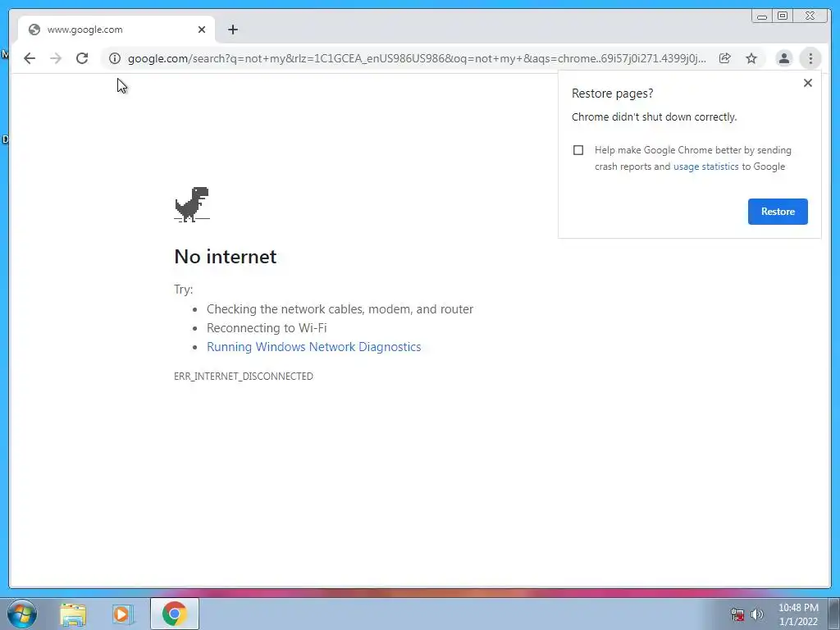Viewport: 840px width, 630px height.
Task: Open the usage statistics link
Action: tap(705, 167)
